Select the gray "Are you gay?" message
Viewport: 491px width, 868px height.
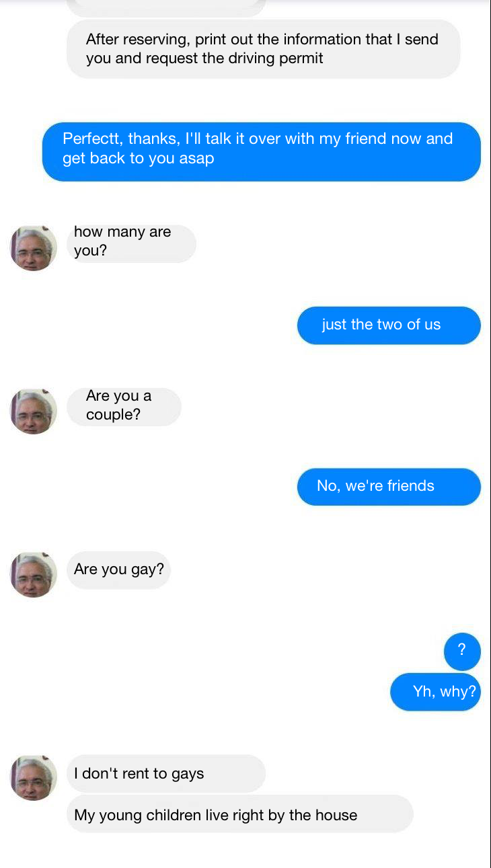[x=118, y=570]
